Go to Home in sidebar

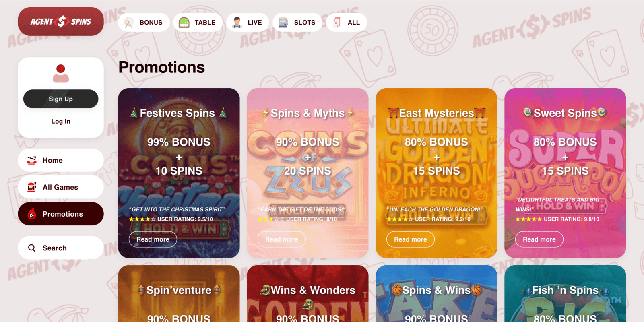pos(61,160)
